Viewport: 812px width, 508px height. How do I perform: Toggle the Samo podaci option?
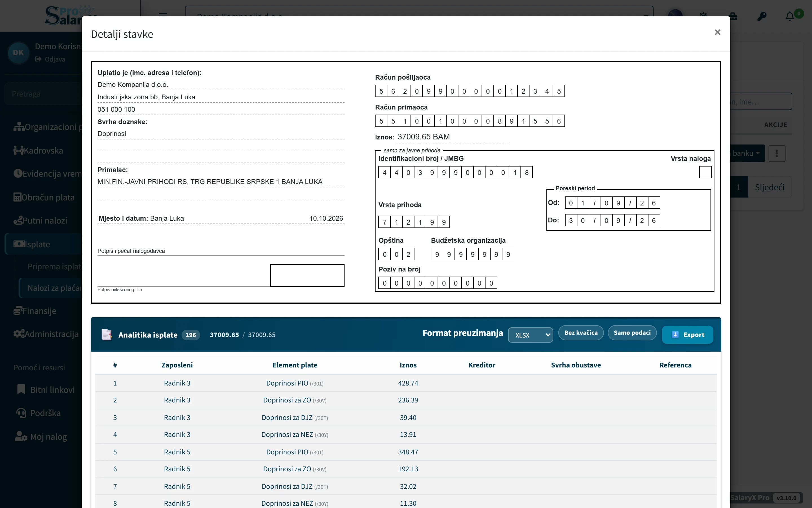pos(632,333)
